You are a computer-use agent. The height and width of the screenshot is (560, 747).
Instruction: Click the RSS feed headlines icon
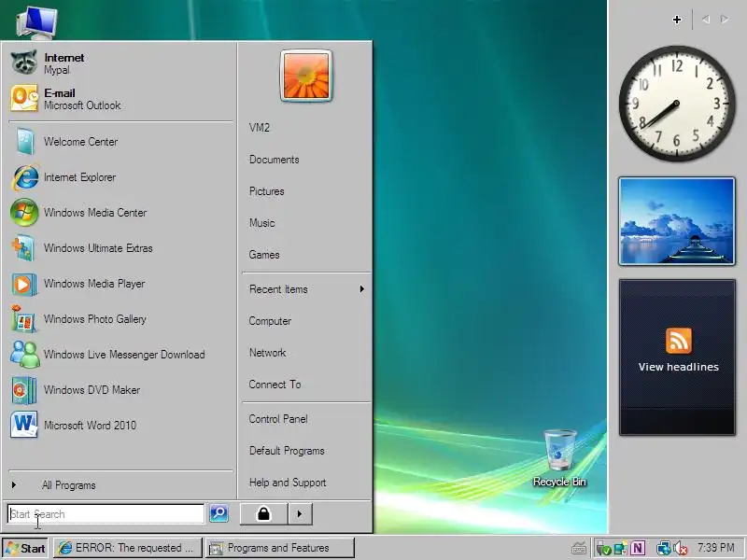pyautogui.click(x=679, y=341)
